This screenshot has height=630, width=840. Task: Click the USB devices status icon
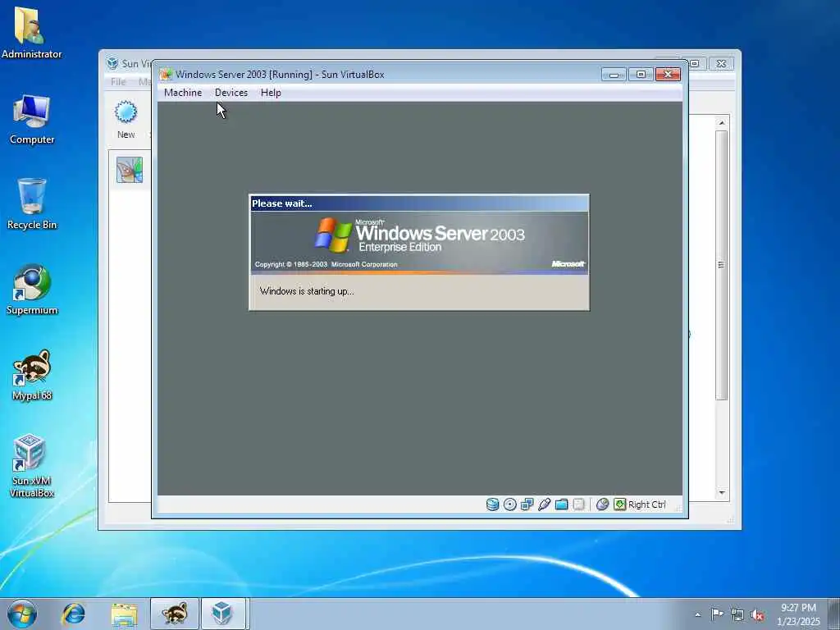[x=544, y=504]
